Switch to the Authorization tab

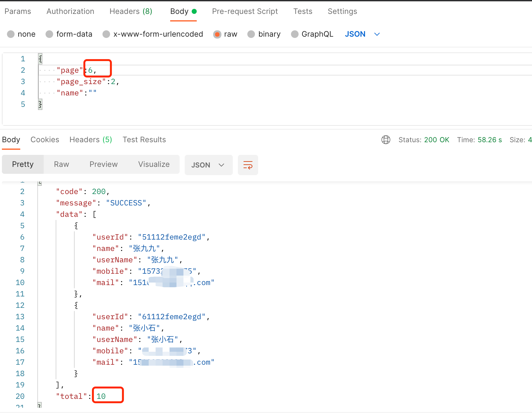70,11
